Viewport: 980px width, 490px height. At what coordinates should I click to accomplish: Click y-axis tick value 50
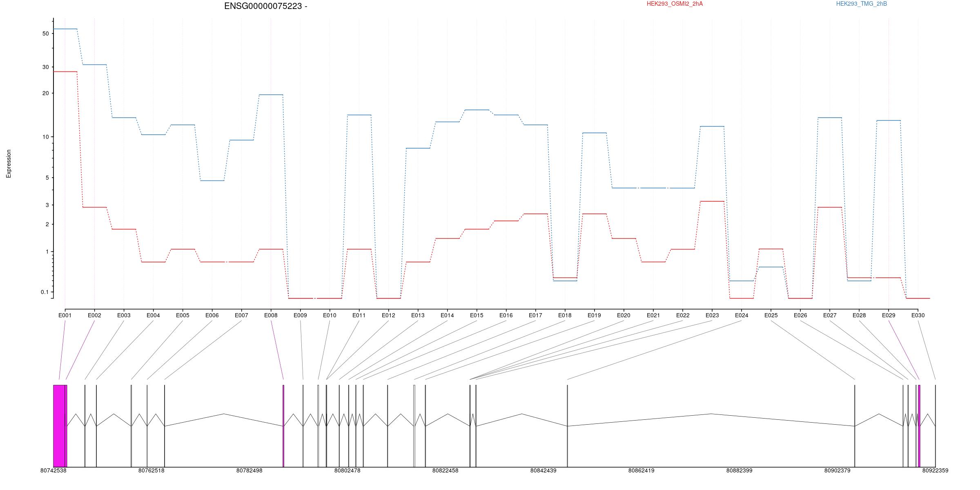tap(45, 33)
